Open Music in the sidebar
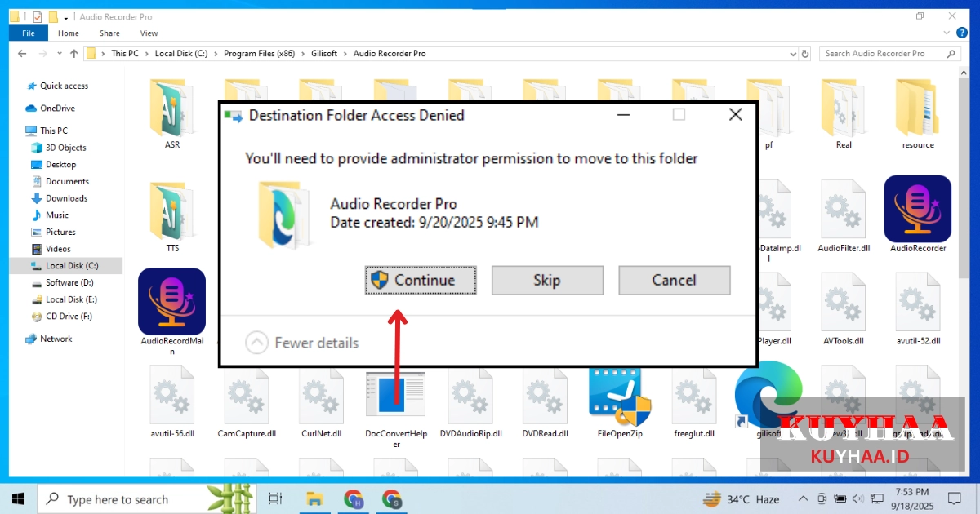Viewport: 980px width, 514px height. (57, 215)
